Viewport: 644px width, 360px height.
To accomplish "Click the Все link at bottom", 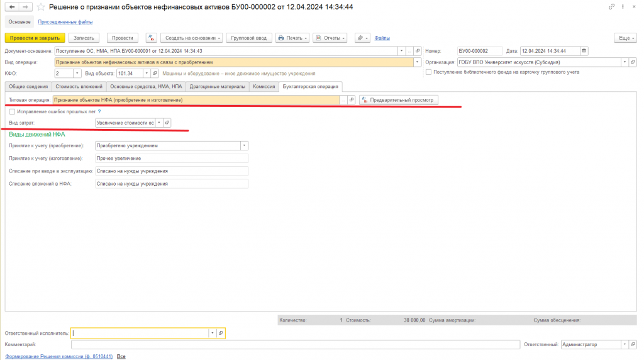I will [121, 356].
